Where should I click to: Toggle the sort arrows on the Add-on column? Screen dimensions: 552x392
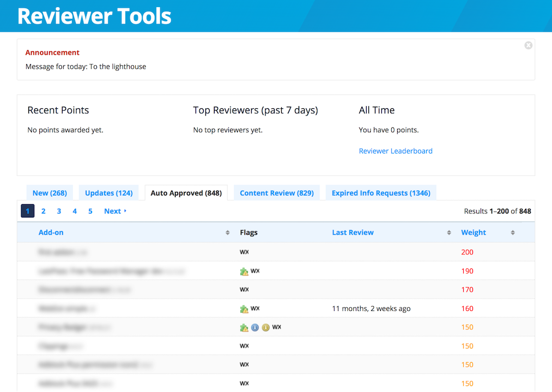click(x=227, y=232)
